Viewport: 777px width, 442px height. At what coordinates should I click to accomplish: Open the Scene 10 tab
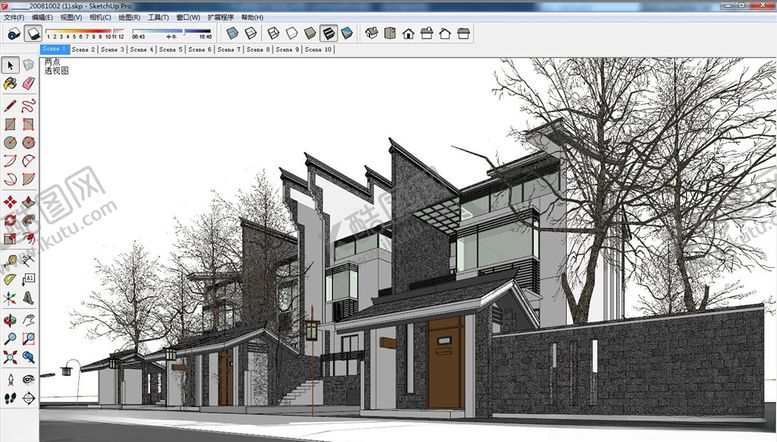tap(319, 48)
